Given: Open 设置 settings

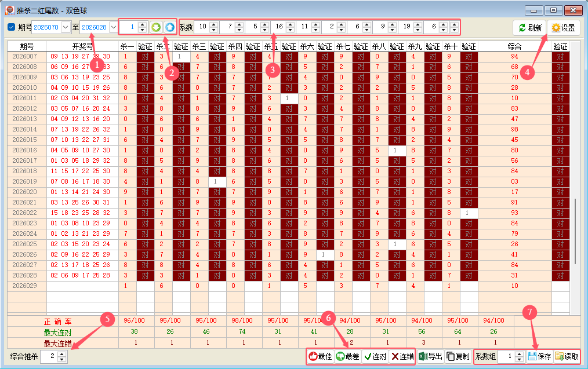Looking at the screenshot, I should (563, 28).
